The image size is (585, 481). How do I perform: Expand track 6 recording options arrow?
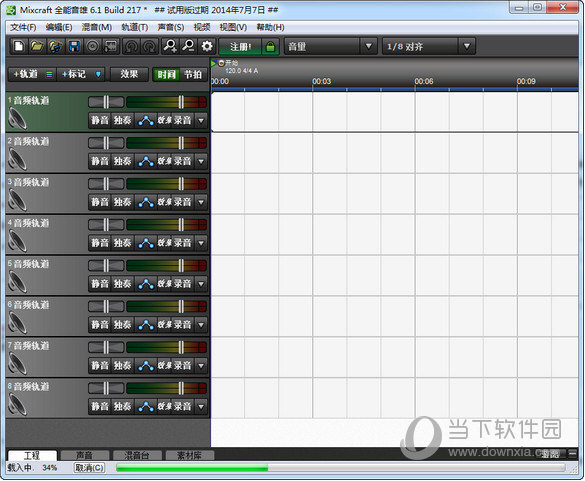(201, 325)
